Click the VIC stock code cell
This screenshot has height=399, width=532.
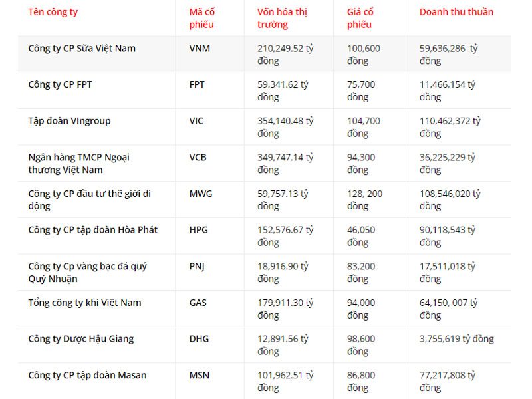(x=196, y=121)
